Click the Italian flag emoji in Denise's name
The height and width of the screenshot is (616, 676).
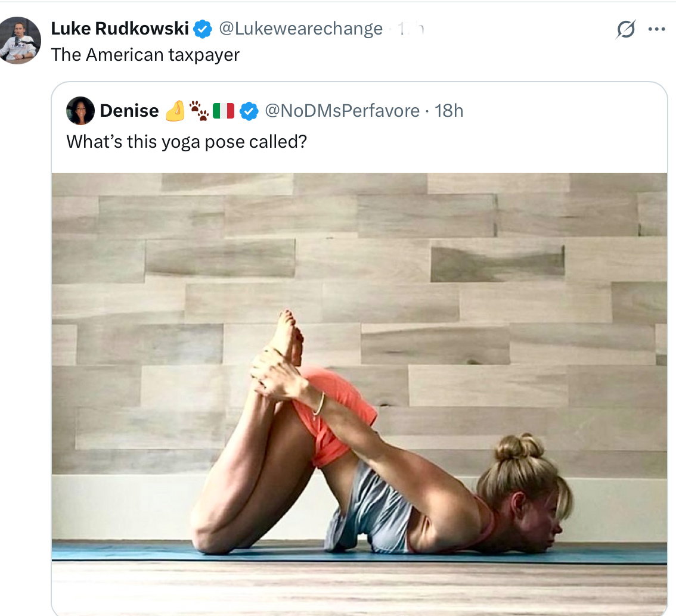click(224, 111)
